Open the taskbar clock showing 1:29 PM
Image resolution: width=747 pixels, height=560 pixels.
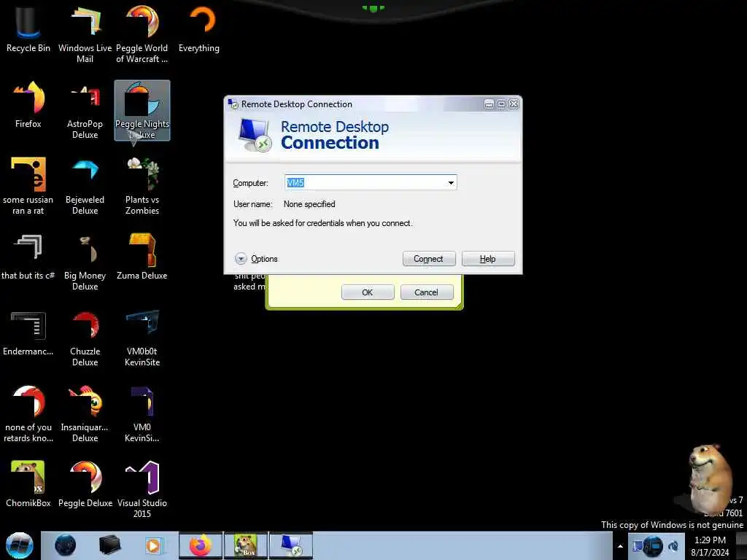pos(710,546)
